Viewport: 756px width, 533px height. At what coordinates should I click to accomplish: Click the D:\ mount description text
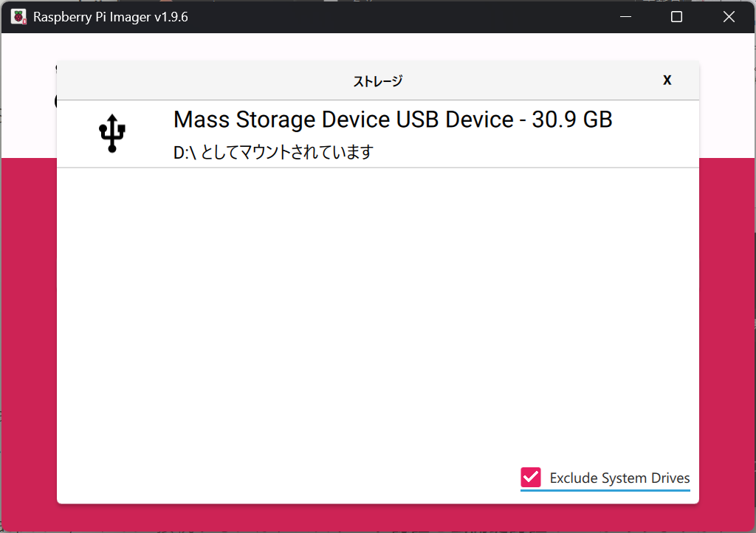pyautogui.click(x=272, y=151)
